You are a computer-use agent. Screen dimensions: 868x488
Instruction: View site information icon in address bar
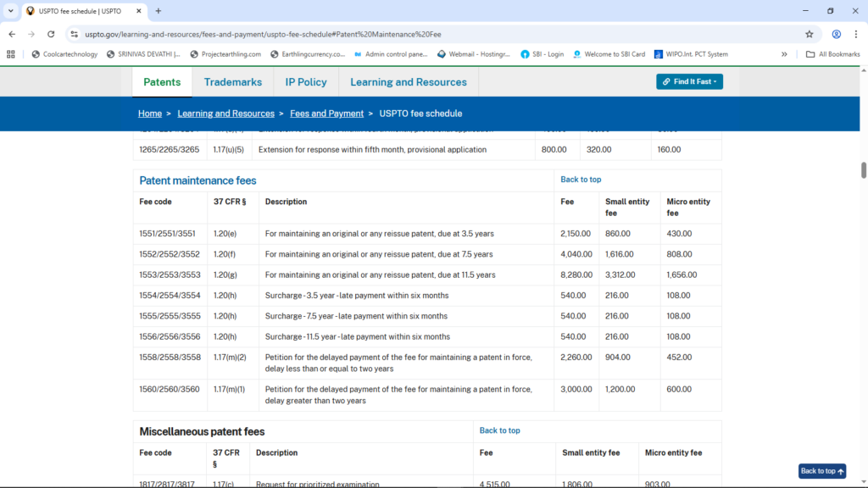click(x=75, y=34)
